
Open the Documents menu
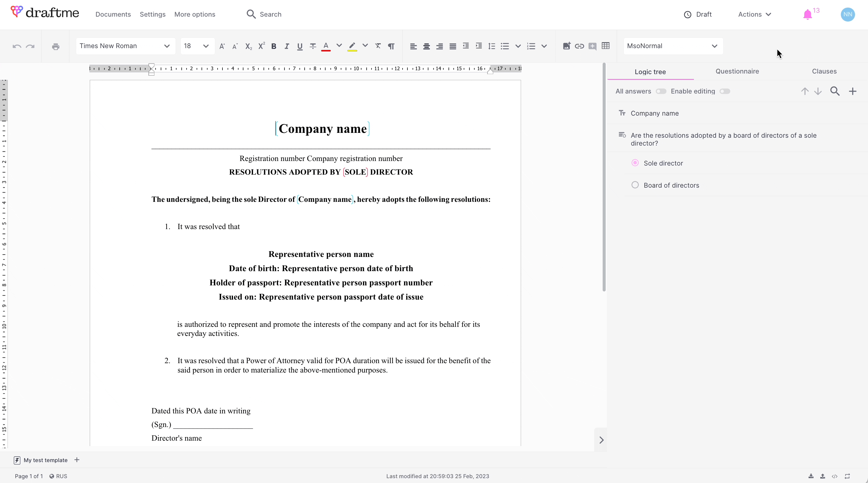tap(113, 15)
